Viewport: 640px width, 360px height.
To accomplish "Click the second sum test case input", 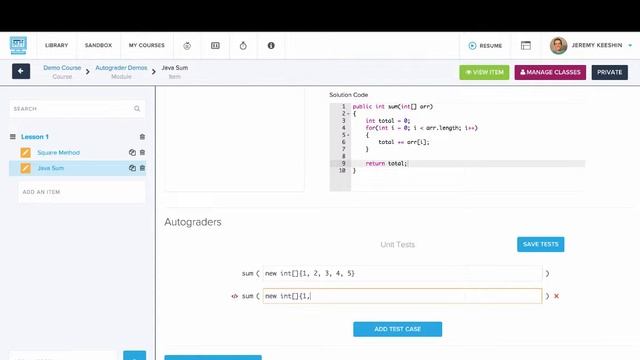I will (x=402, y=296).
